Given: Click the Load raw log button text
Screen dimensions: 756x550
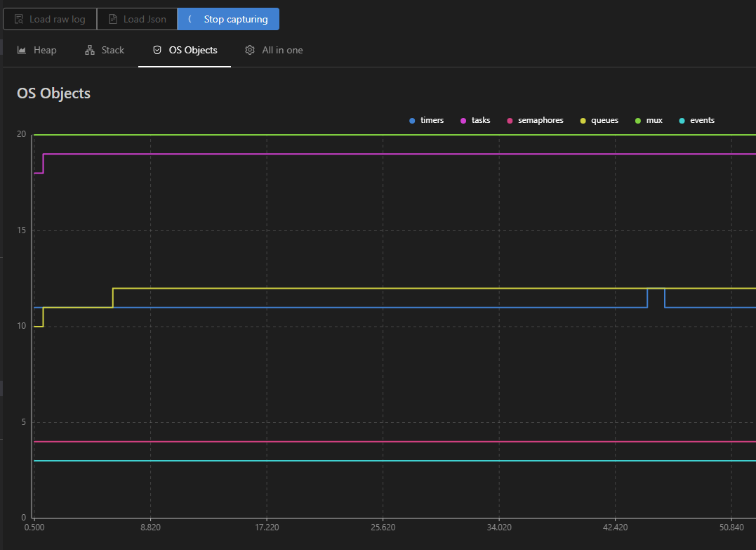Looking at the screenshot, I should 57,19.
